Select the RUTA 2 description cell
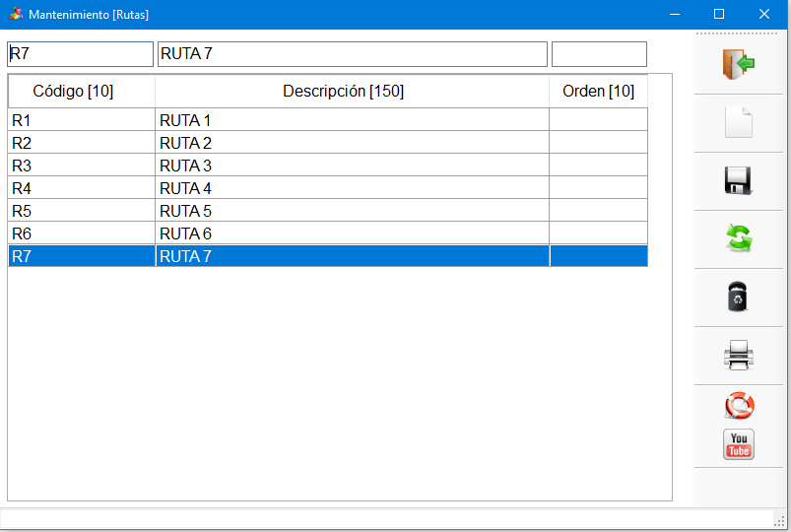The width and height of the screenshot is (791, 532). [352, 143]
